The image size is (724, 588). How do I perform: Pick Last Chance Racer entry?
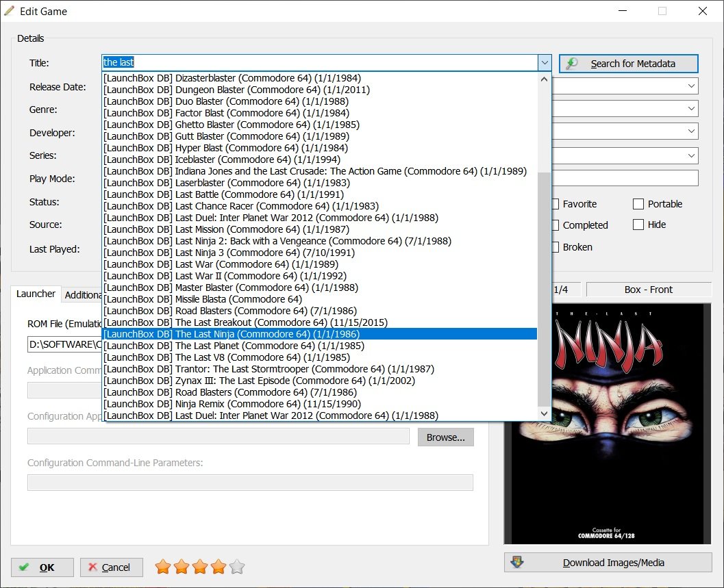[x=319, y=206]
